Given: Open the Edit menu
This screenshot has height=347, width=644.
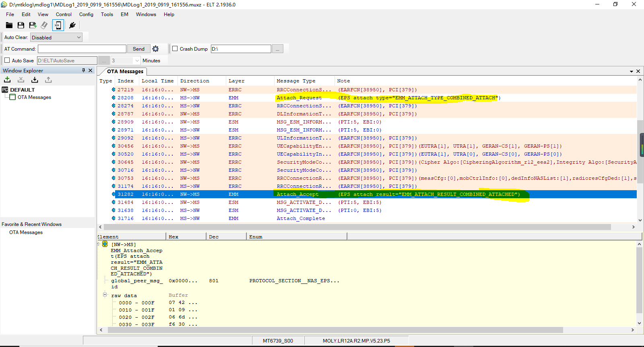Looking at the screenshot, I should [x=26, y=14].
